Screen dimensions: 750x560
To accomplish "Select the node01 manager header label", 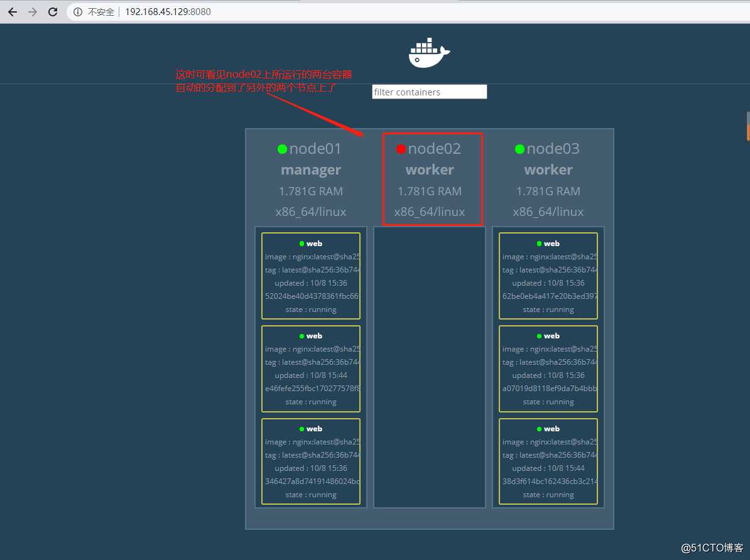I will pyautogui.click(x=310, y=170).
